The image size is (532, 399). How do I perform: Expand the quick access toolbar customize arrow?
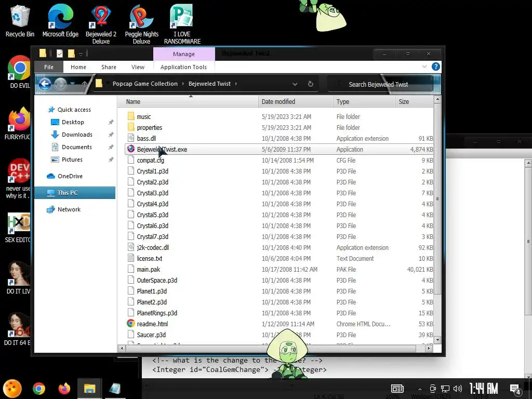pos(81,54)
